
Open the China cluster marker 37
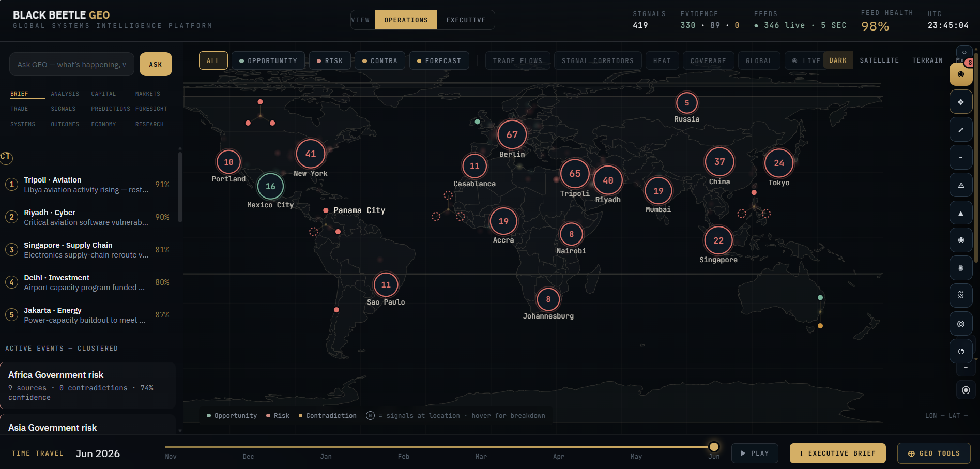coord(719,161)
